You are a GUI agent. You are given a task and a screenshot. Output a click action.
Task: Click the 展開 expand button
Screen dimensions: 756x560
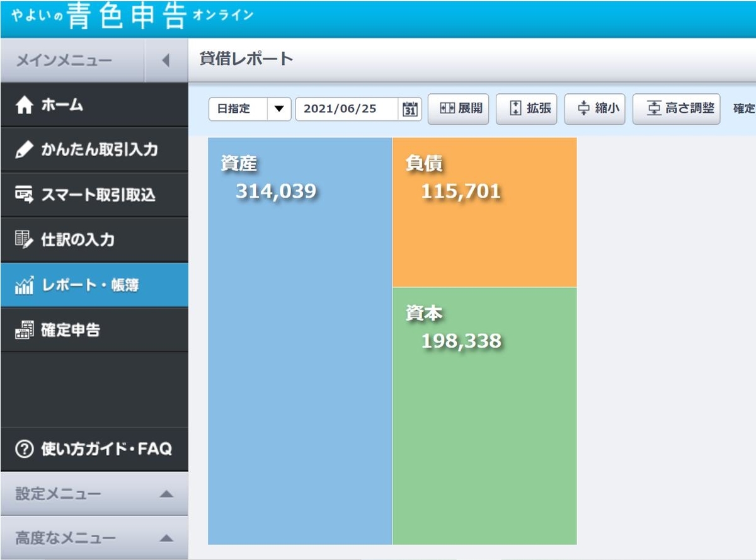click(x=458, y=108)
